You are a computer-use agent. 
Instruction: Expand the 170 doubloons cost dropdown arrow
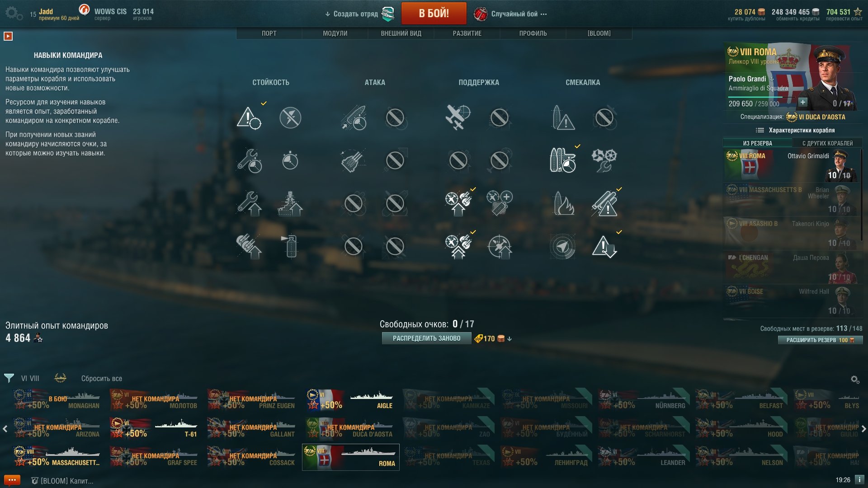tap(509, 339)
